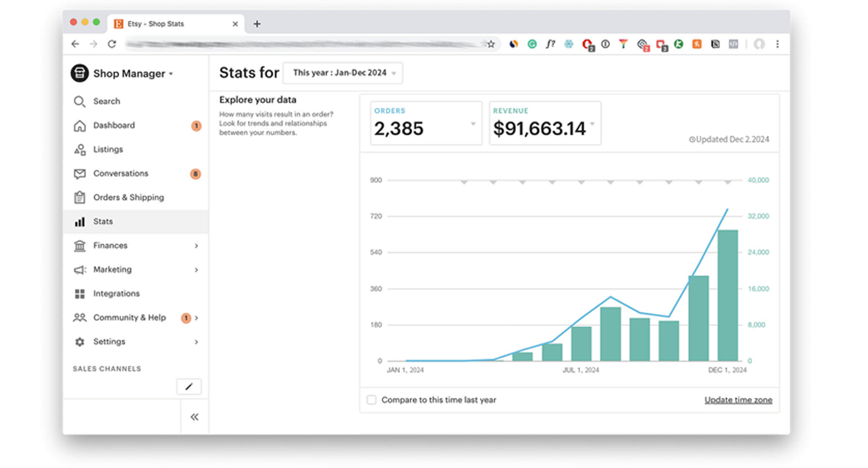Expand the Marketing submenu chevron

pos(197,270)
